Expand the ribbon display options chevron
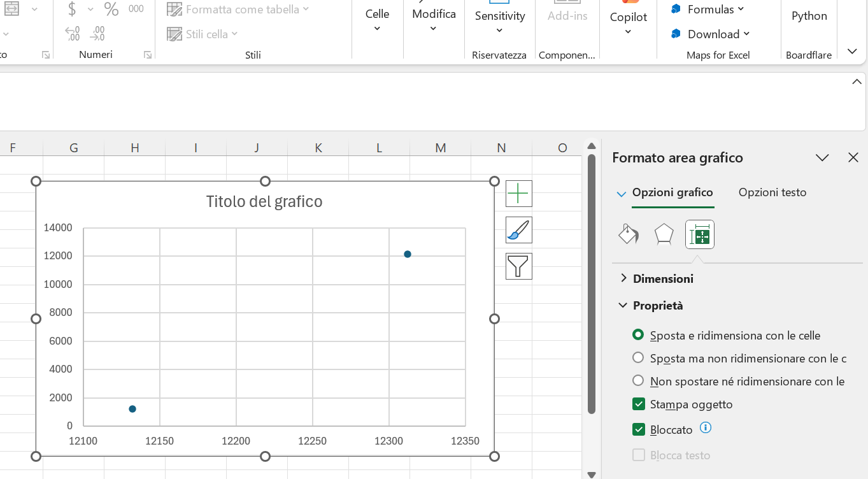 coord(852,51)
